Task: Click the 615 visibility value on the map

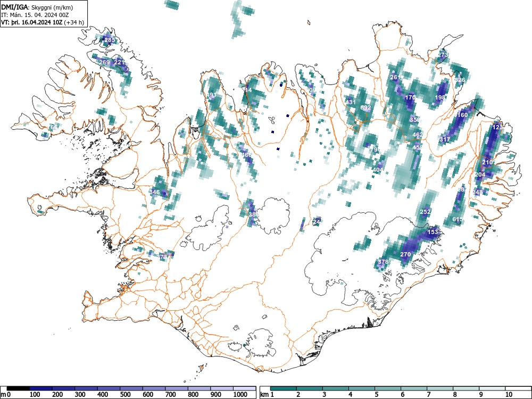Action: (x=458, y=220)
